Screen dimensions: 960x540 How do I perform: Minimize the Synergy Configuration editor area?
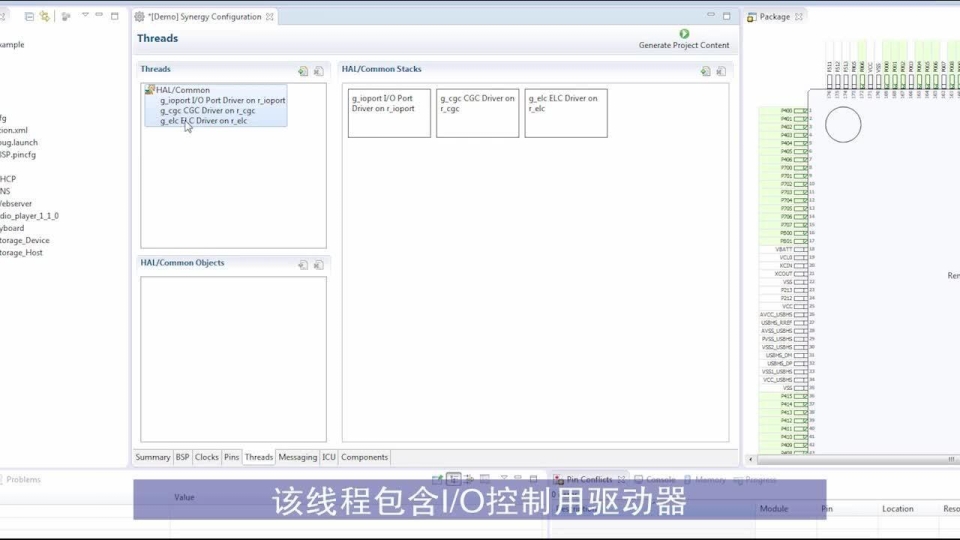tap(711, 15)
